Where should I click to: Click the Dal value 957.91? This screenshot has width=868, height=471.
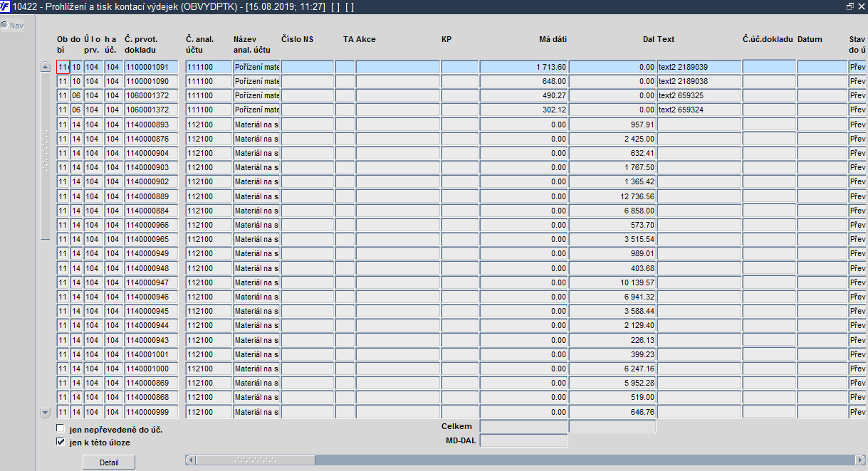(x=612, y=125)
